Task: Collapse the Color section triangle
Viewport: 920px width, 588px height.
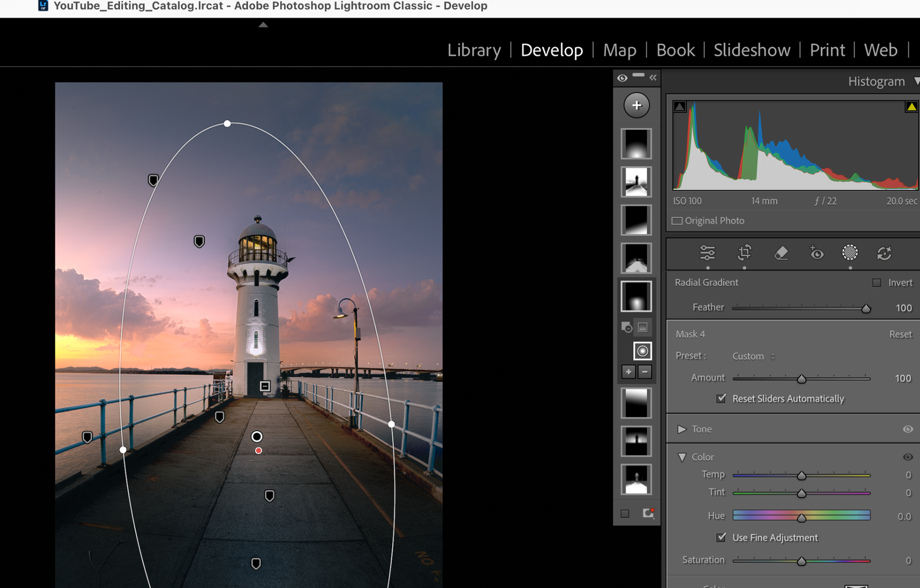Action: pos(682,458)
